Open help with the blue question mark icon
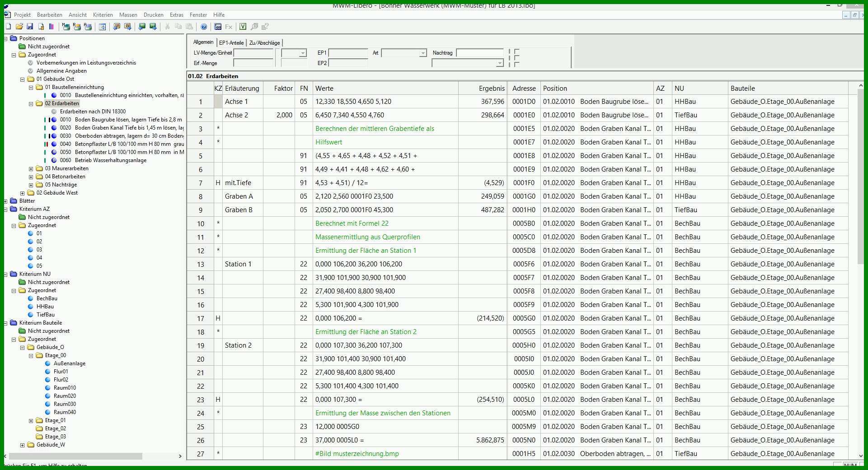Image resolution: width=868 pixels, height=470 pixels. pyautogui.click(x=204, y=27)
